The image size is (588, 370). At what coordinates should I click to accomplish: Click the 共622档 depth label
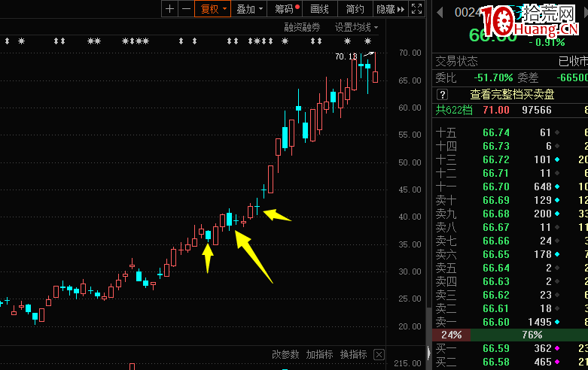[454, 110]
